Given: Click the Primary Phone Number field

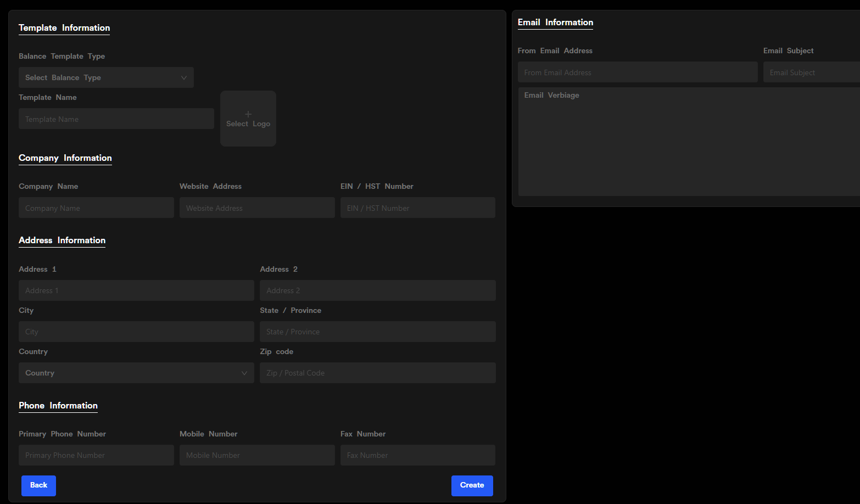Looking at the screenshot, I should point(96,455).
